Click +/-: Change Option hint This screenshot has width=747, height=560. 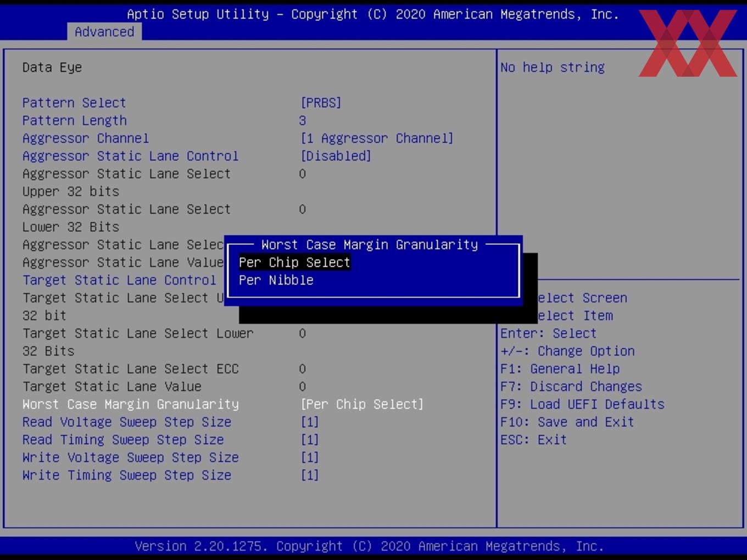tap(567, 351)
